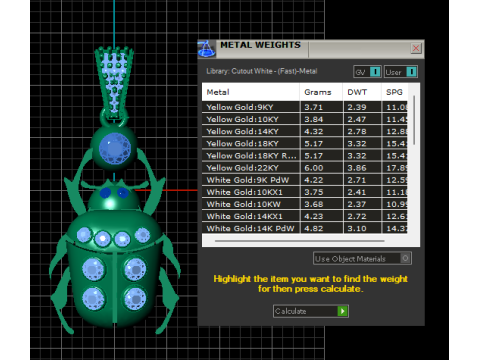Select the White Gold:14K PdW row

305,228
